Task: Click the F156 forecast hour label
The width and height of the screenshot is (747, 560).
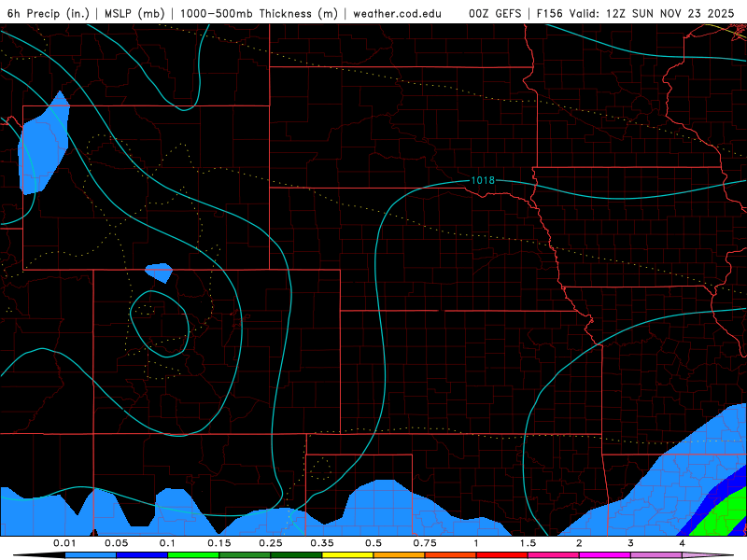Action: (549, 13)
